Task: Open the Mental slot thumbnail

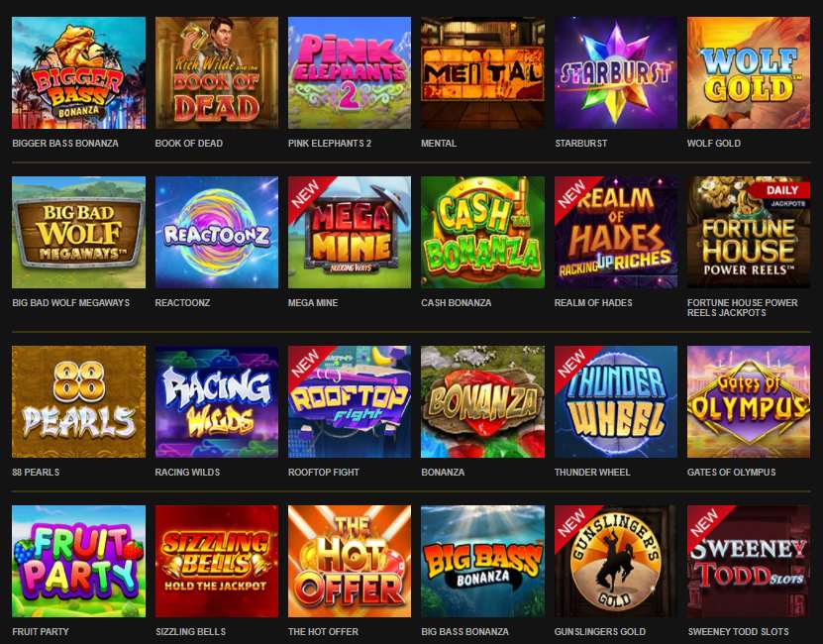Action: click(483, 72)
